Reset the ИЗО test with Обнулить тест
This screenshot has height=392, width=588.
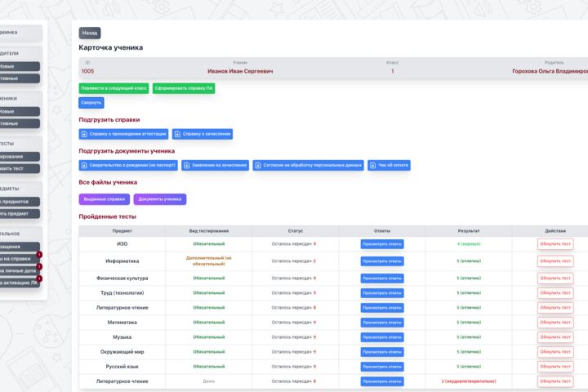point(555,244)
